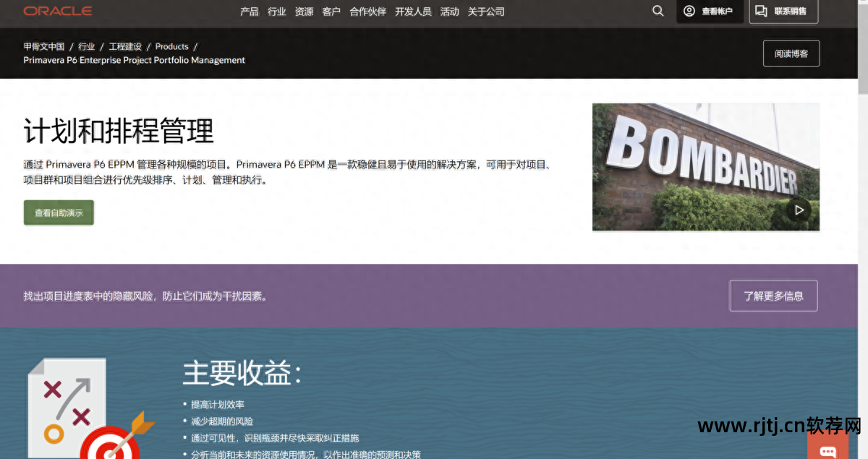Click the 甲骨文中国 breadcrumb link

tap(45, 46)
